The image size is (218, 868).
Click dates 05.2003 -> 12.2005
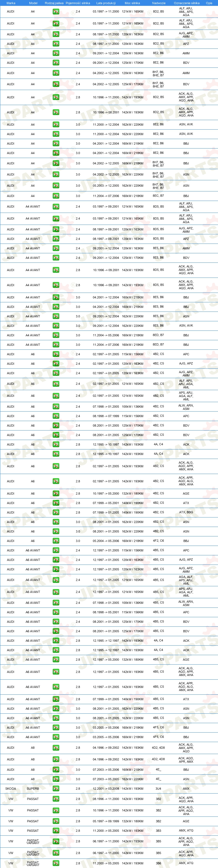click(106, 186)
